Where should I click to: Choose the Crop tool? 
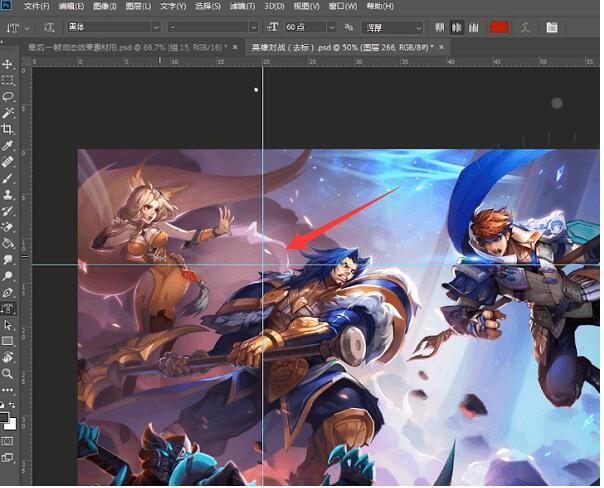pyautogui.click(x=8, y=129)
